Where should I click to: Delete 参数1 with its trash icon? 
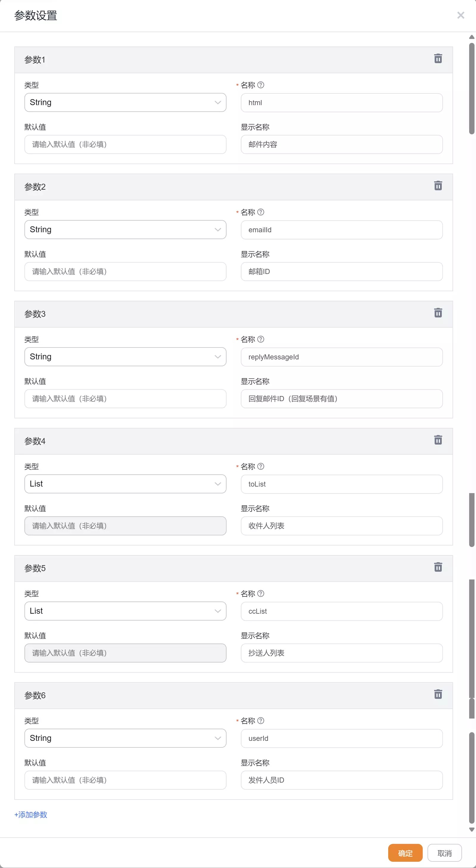(438, 59)
